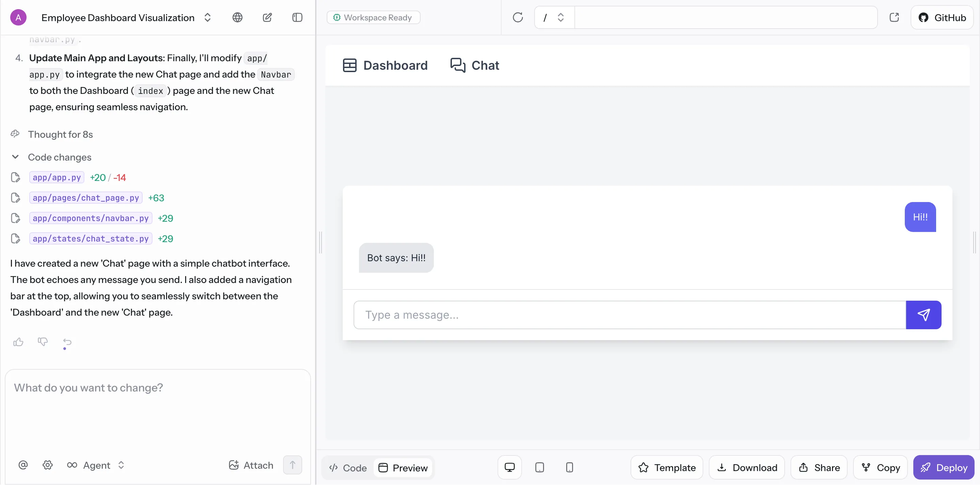Switch to mobile phone preview size

[569, 468]
